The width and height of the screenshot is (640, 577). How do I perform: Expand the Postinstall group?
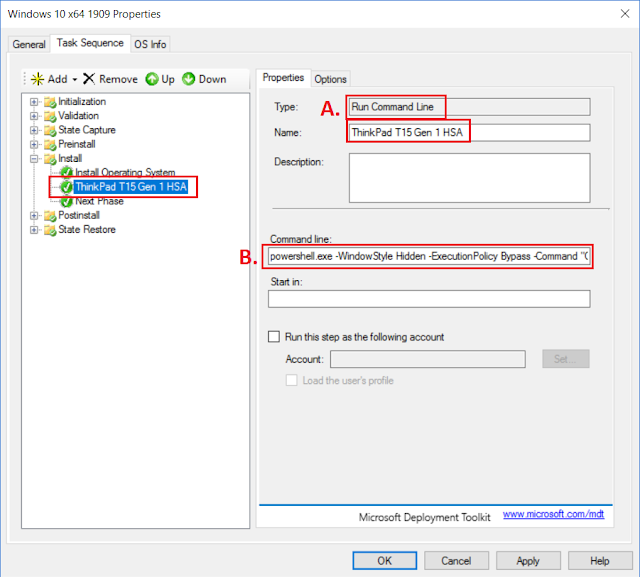pos(34,215)
